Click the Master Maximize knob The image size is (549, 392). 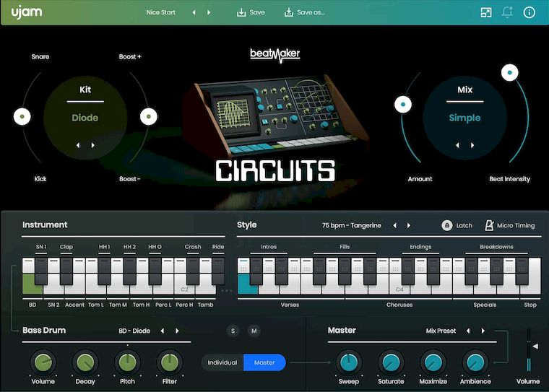(433, 362)
